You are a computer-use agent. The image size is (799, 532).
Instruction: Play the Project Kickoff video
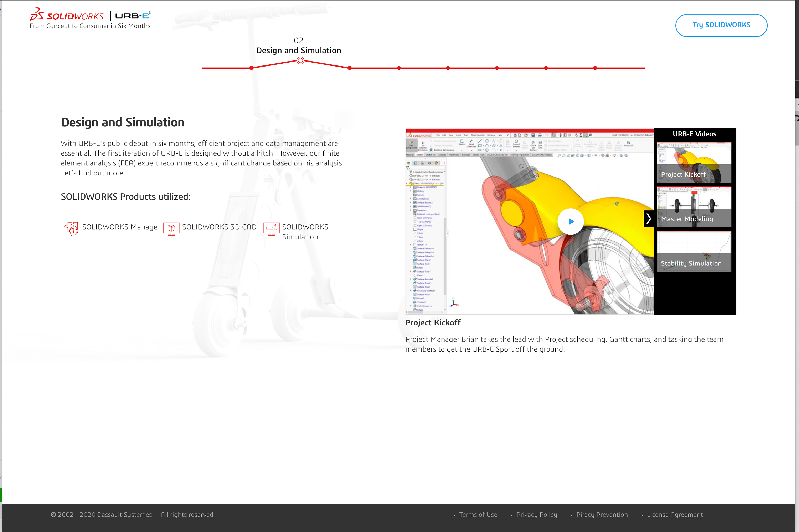[571, 222]
